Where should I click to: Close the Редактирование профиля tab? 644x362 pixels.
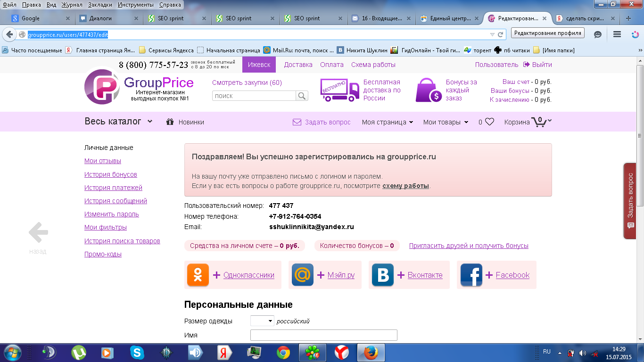click(545, 18)
